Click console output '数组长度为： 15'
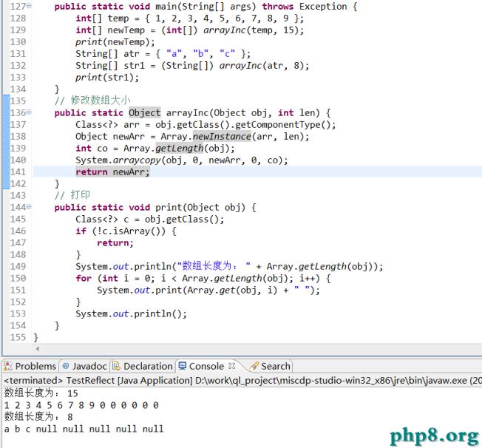The width and height of the screenshot is (482, 448). (x=41, y=393)
